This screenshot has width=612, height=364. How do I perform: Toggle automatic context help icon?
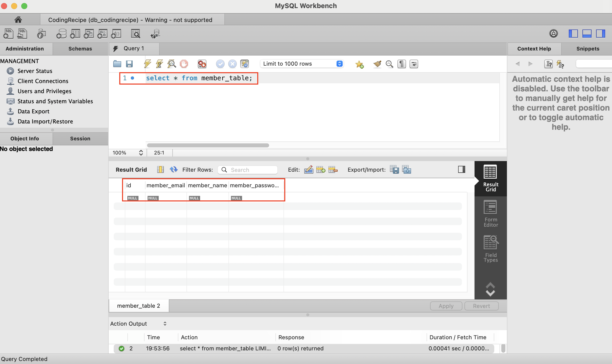click(x=560, y=64)
